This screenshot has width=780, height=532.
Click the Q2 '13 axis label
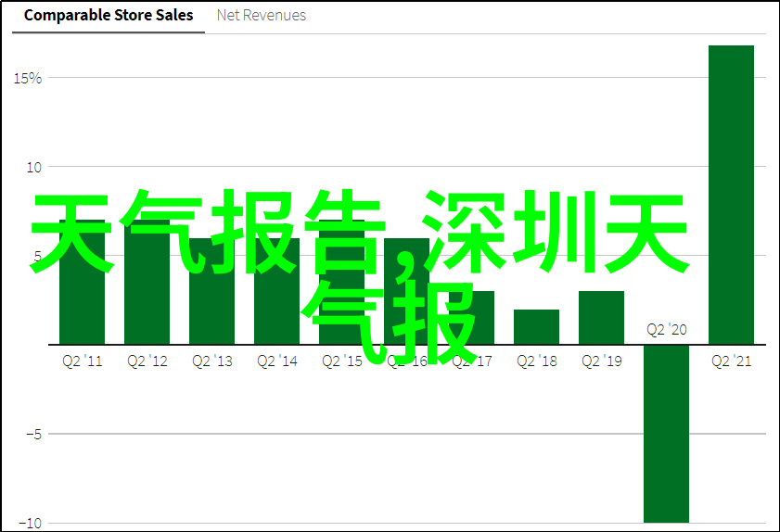tap(212, 361)
